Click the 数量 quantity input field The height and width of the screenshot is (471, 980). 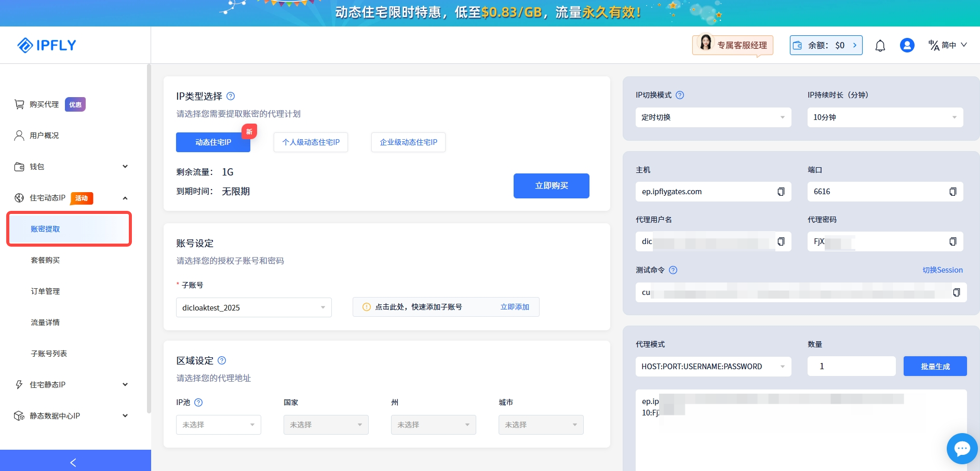pos(851,366)
